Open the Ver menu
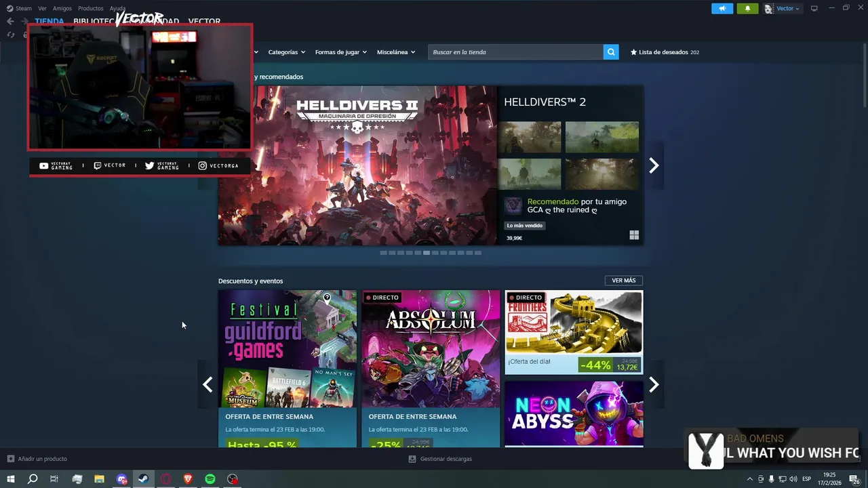The image size is (868, 488). tap(42, 8)
